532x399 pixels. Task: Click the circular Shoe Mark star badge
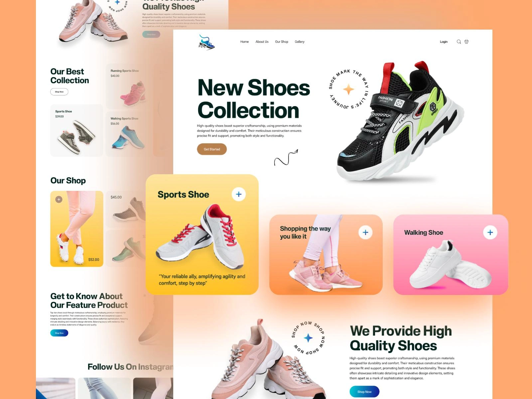[348, 89]
